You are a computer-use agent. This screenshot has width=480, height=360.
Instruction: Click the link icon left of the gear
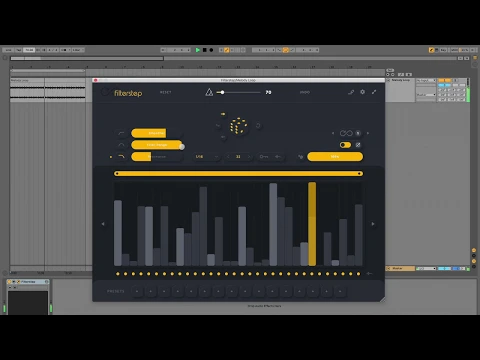[x=351, y=92]
